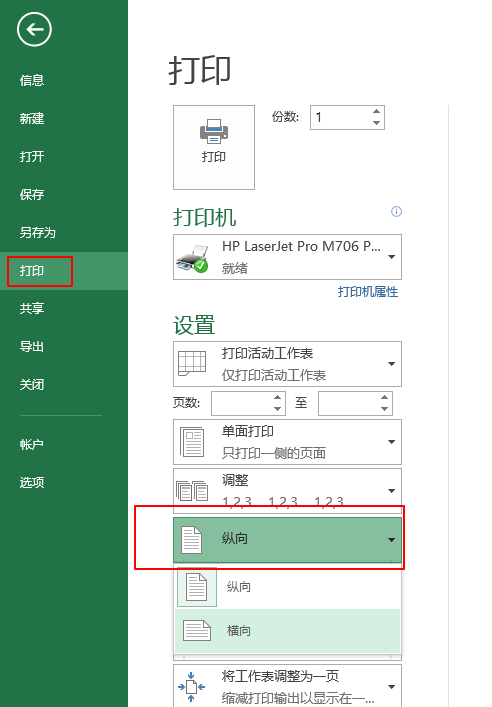This screenshot has width=492, height=707.
Task: Choose 另存为 in the sidebar
Action: [x=37, y=233]
